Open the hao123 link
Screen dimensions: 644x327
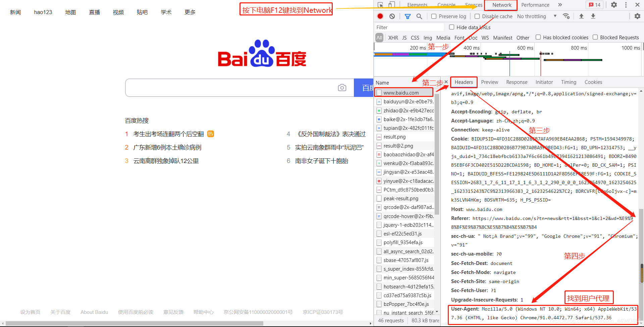[x=43, y=12]
